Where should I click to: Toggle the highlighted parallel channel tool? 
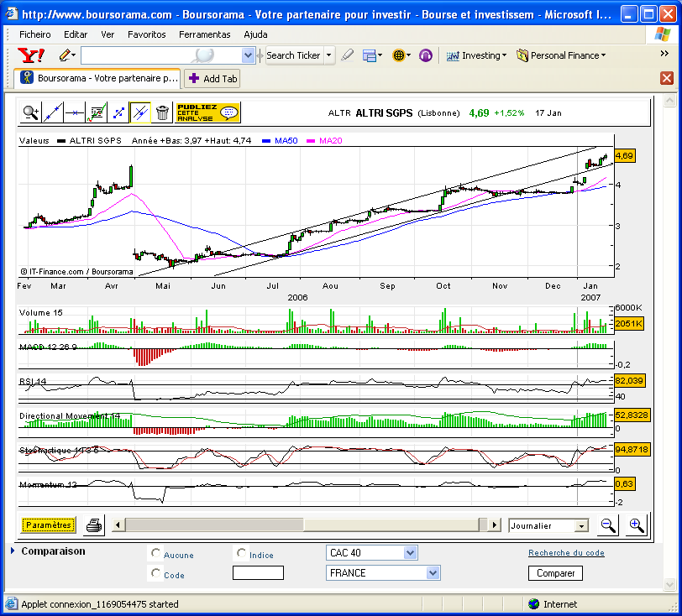click(140, 112)
